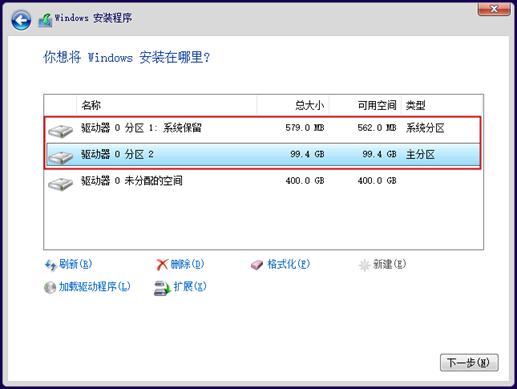Delete partition using 删除(D) link
517x389 pixels.
pyautogui.click(x=187, y=264)
